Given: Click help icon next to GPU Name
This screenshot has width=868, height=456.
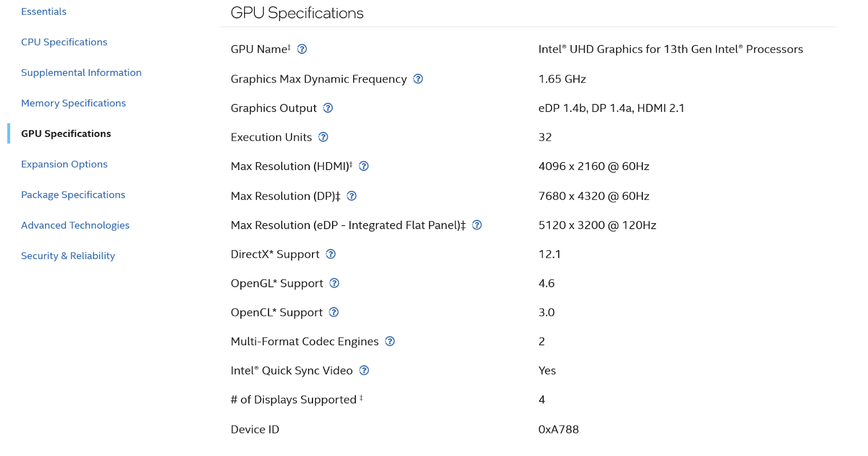Looking at the screenshot, I should [302, 49].
